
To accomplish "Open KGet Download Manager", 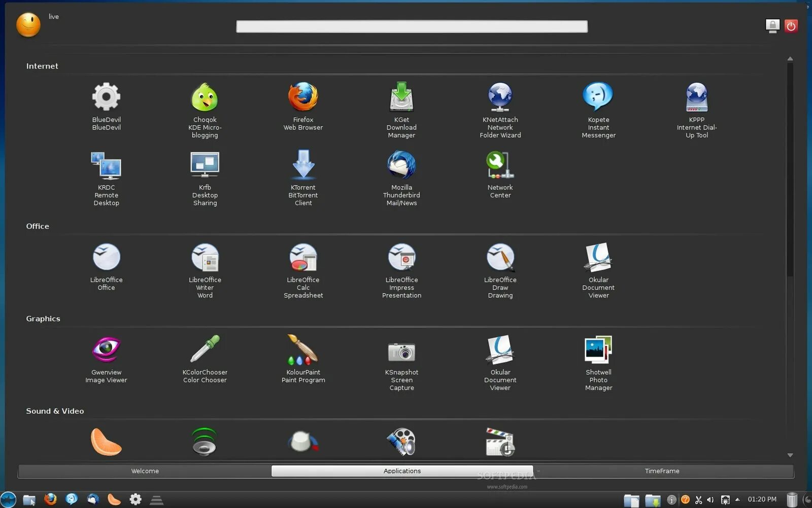I will coord(401,110).
